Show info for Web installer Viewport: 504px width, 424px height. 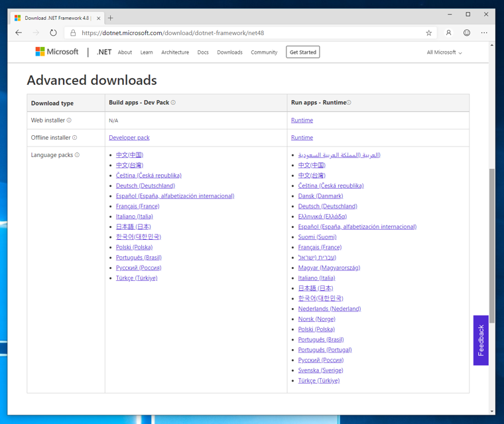(69, 120)
